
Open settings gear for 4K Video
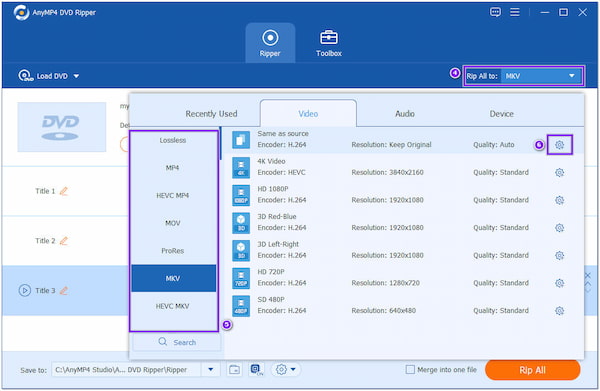click(x=559, y=173)
